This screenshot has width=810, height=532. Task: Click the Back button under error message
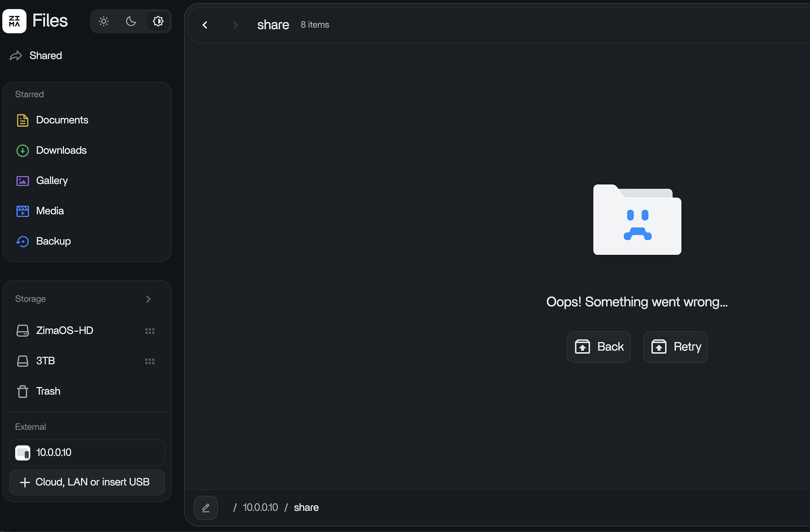click(598, 347)
